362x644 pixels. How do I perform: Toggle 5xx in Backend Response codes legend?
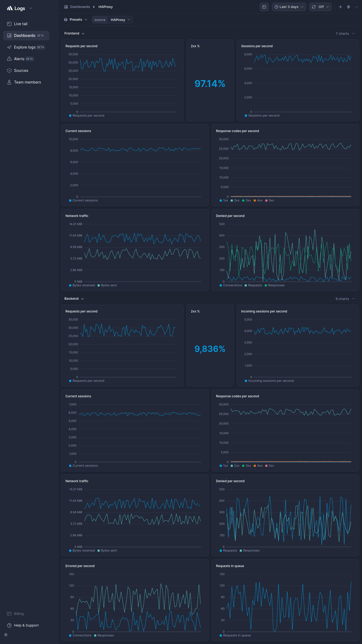coord(270,466)
